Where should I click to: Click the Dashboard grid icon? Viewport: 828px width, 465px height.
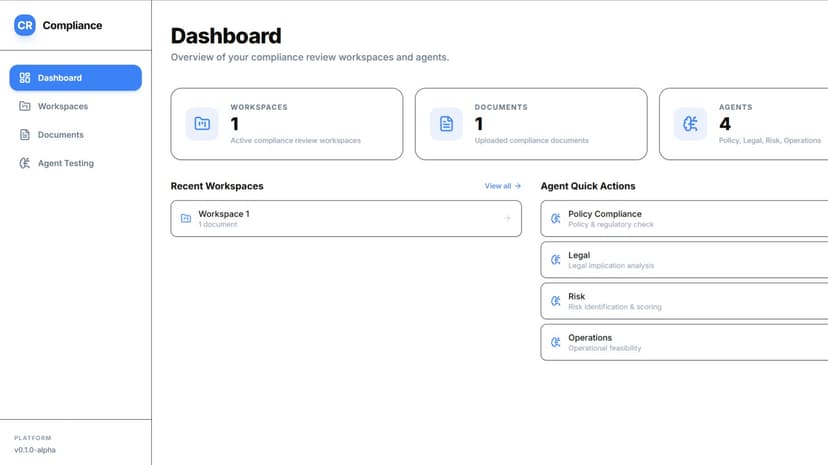(x=25, y=78)
